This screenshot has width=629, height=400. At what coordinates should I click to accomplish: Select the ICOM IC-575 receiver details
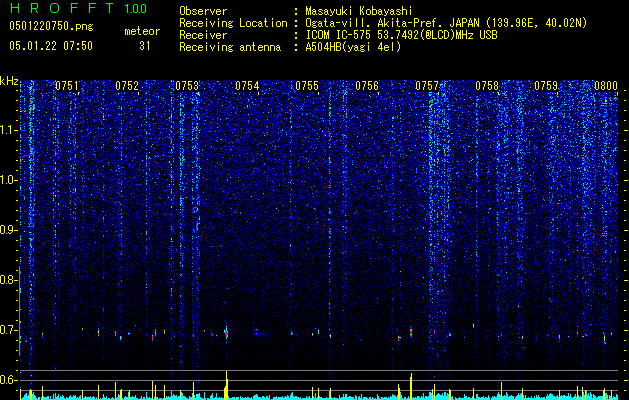(401, 35)
